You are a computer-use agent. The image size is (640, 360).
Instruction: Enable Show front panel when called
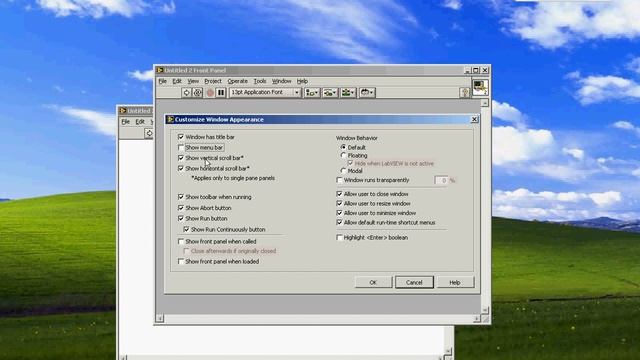point(181,241)
